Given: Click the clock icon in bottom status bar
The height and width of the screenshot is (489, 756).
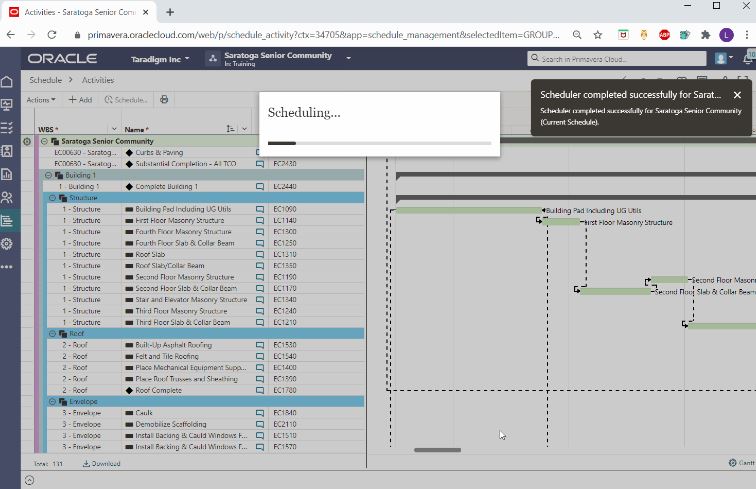Looking at the screenshot, I should tap(29, 480).
